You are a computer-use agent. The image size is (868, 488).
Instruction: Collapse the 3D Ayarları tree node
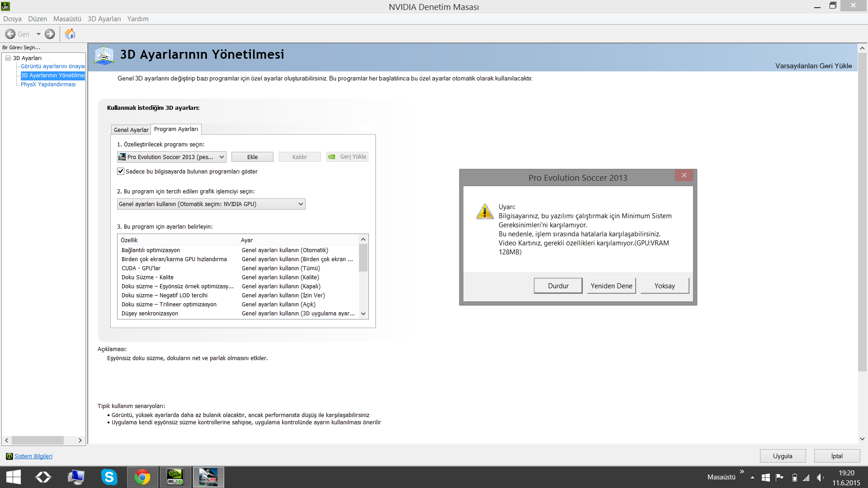click(8, 58)
